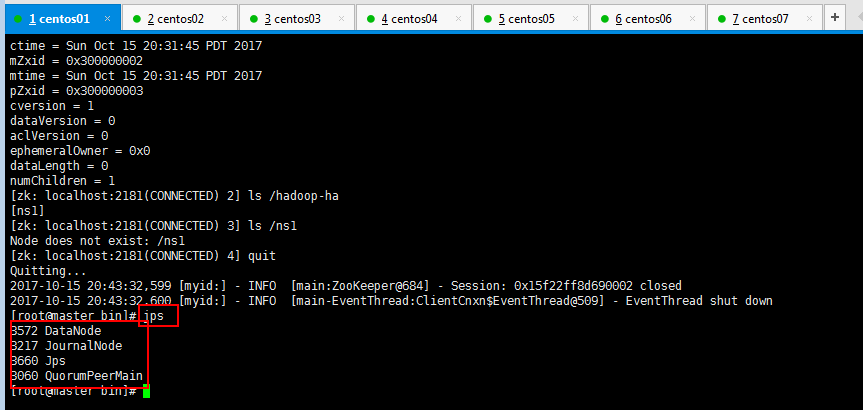Viewport: 863px width, 410px height.
Task: Close the centos05 session tab
Action: coord(574,19)
